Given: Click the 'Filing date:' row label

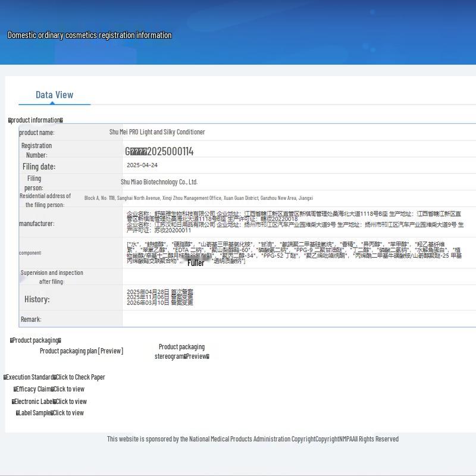Looking at the screenshot, I should [39, 167].
